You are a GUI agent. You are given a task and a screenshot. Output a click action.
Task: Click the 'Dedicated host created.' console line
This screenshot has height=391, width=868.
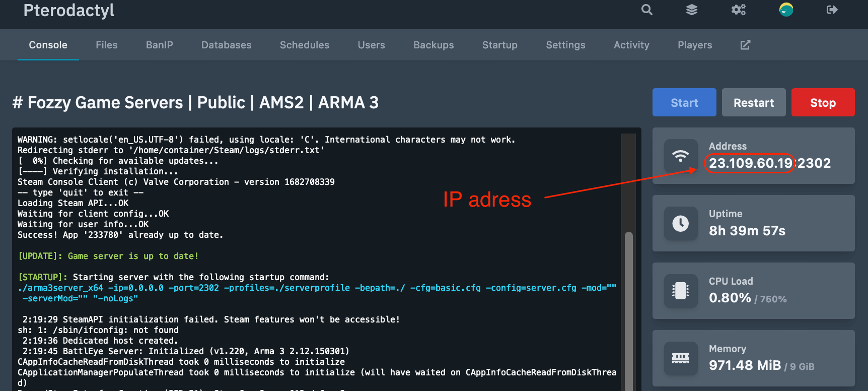(100, 341)
